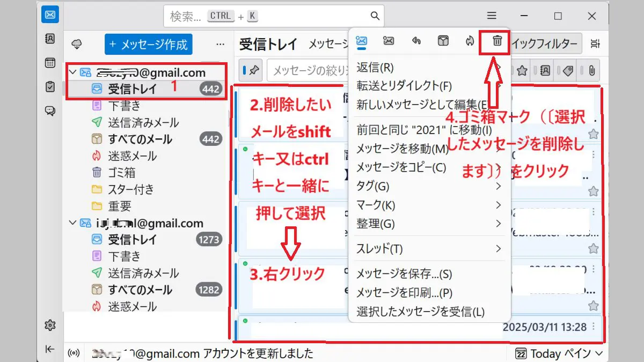The width and height of the screenshot is (644, 362).
Task: Open message list display options icon
Action: (x=595, y=43)
